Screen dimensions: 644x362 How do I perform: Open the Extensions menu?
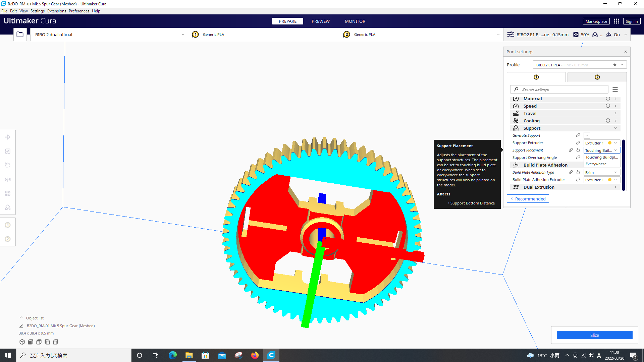(55, 11)
